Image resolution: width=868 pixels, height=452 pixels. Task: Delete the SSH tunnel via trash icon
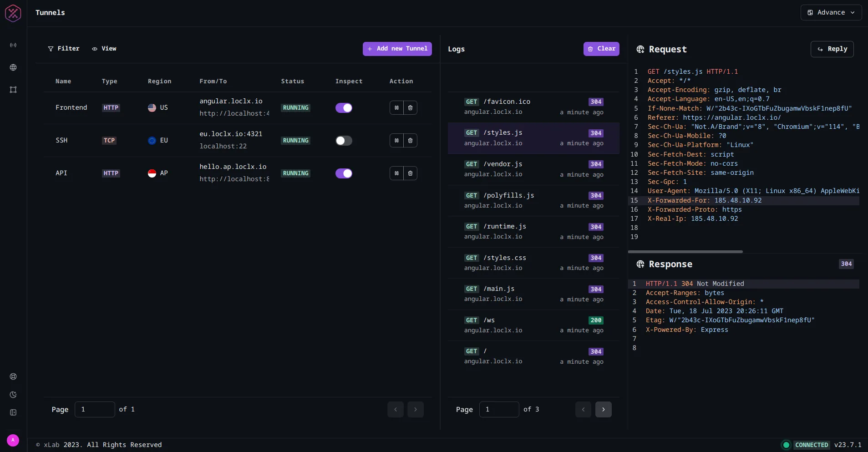pos(411,141)
